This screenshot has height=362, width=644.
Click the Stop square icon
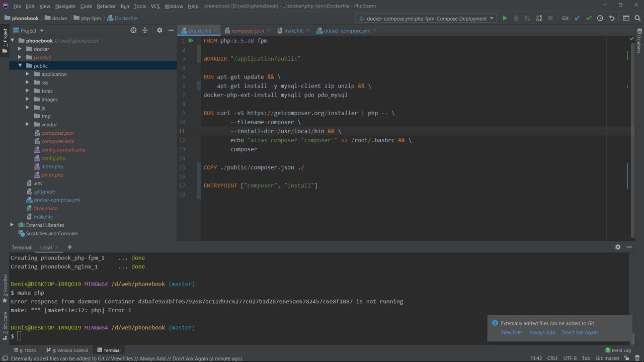(x=550, y=18)
